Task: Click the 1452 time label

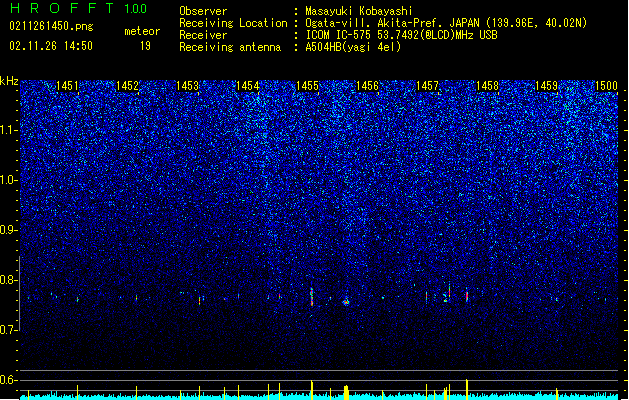Action: point(127,86)
